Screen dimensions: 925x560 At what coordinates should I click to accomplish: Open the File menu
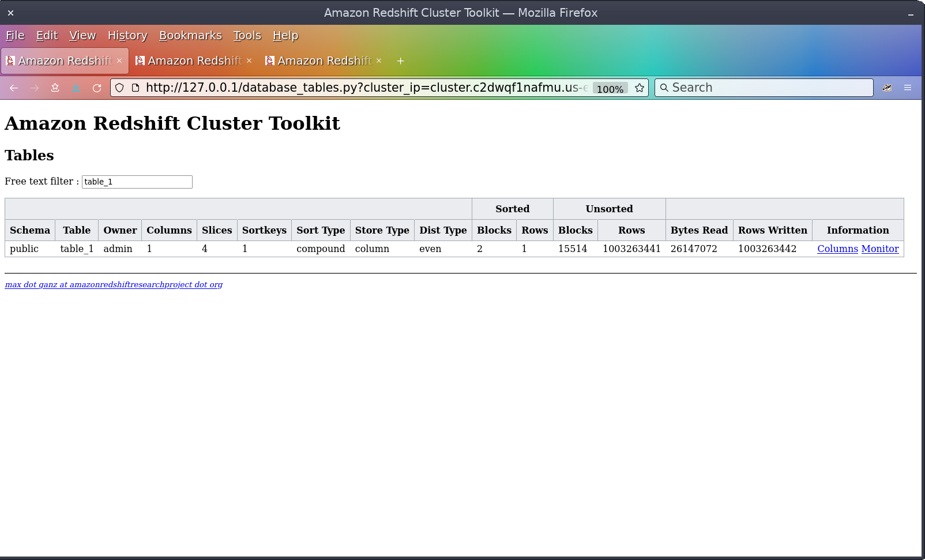click(15, 35)
